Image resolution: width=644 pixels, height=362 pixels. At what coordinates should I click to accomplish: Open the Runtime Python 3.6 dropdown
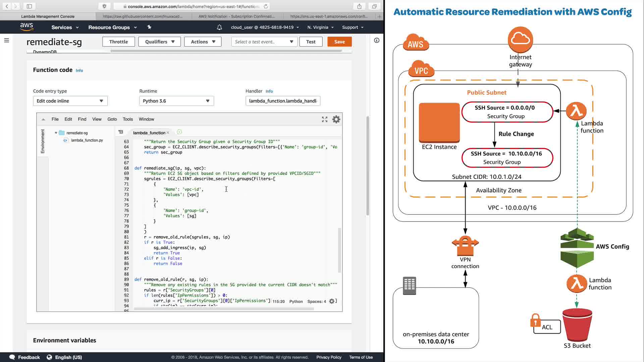[176, 101]
